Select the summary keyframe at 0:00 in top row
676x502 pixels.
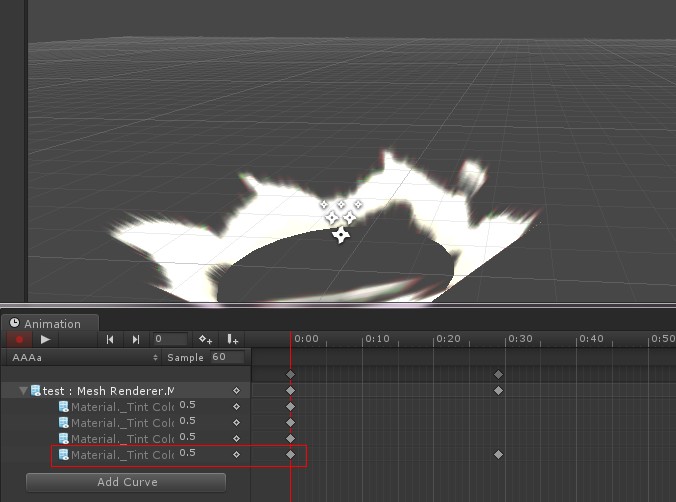[291, 374]
